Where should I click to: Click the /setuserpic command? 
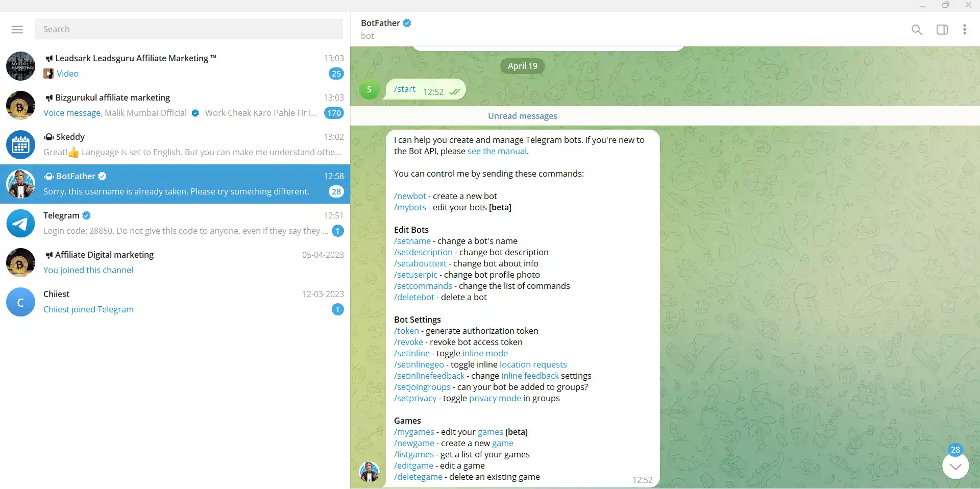[x=415, y=275]
